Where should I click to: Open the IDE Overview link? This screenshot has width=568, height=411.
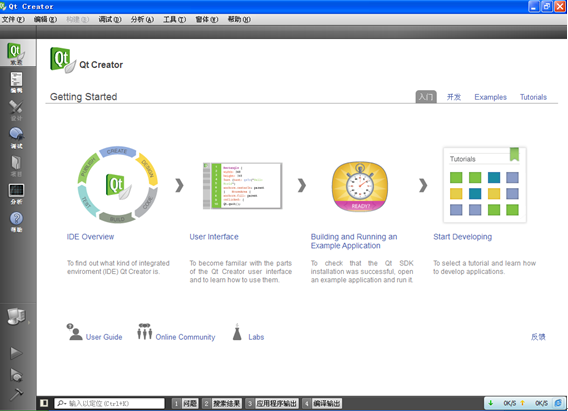[90, 237]
